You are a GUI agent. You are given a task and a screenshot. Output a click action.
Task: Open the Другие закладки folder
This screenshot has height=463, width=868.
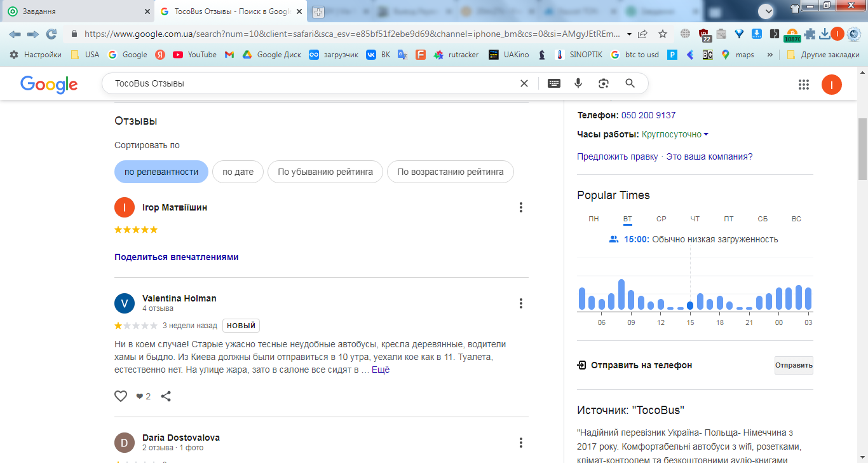coord(822,55)
